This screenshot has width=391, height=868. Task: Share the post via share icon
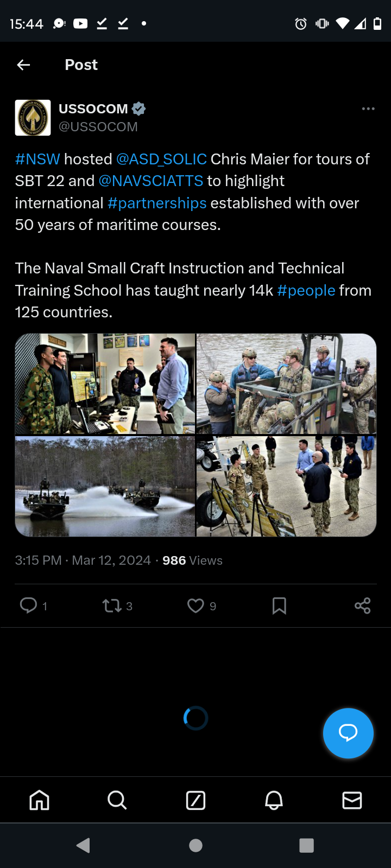[x=362, y=605]
